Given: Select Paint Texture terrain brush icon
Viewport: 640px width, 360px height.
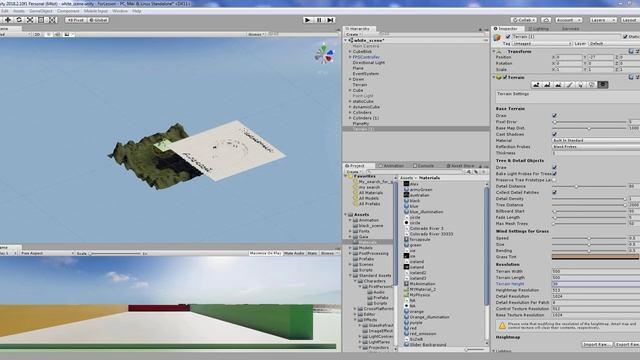Looking at the screenshot, I should (x=569, y=84).
